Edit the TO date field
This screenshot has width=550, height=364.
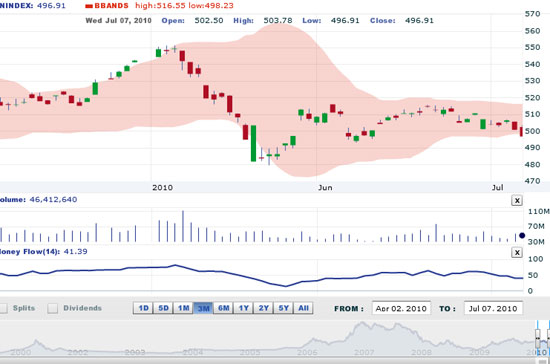tap(493, 308)
